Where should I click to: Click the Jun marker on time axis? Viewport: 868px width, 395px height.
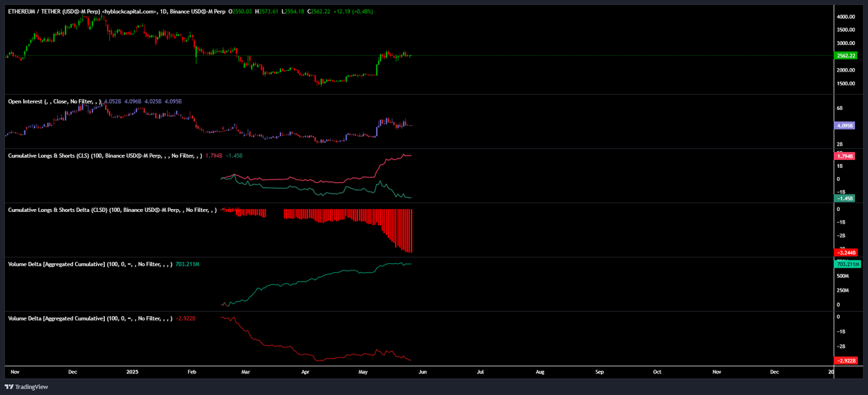pyautogui.click(x=422, y=370)
